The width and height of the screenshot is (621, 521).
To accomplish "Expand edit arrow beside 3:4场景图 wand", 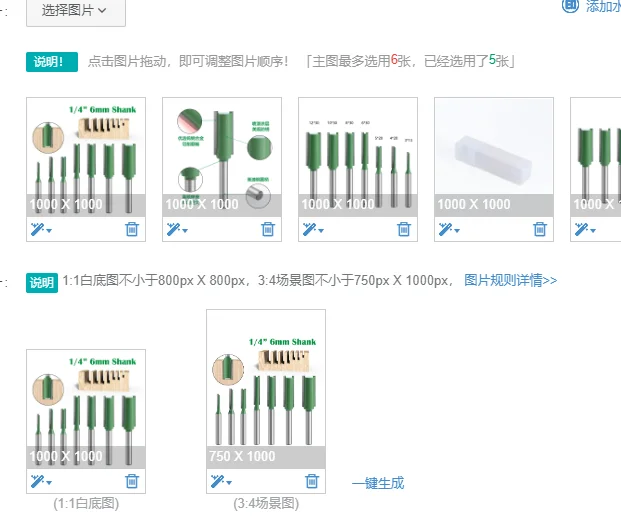I will (x=229, y=483).
